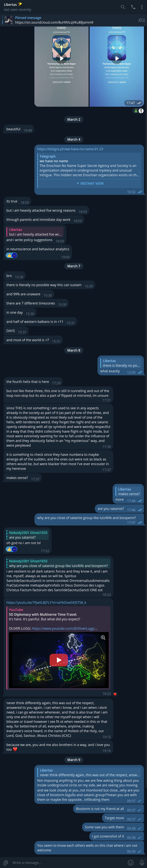Play the left Trinity video thumbnail
Image resolution: width=147 pixels, height=868 pixels.
click(61, 58)
